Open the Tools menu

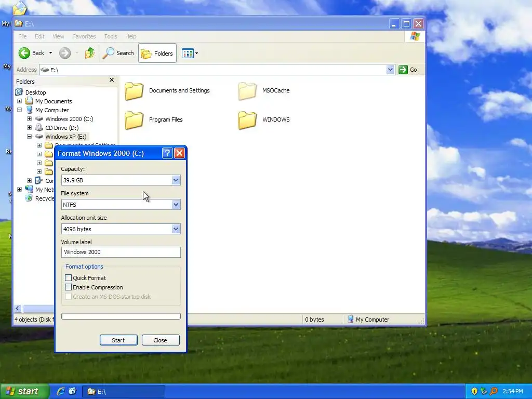point(110,36)
